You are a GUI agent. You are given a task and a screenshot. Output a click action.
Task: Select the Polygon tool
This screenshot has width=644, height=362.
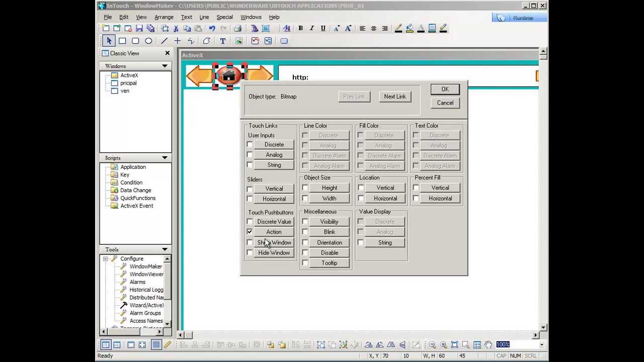pos(206,41)
